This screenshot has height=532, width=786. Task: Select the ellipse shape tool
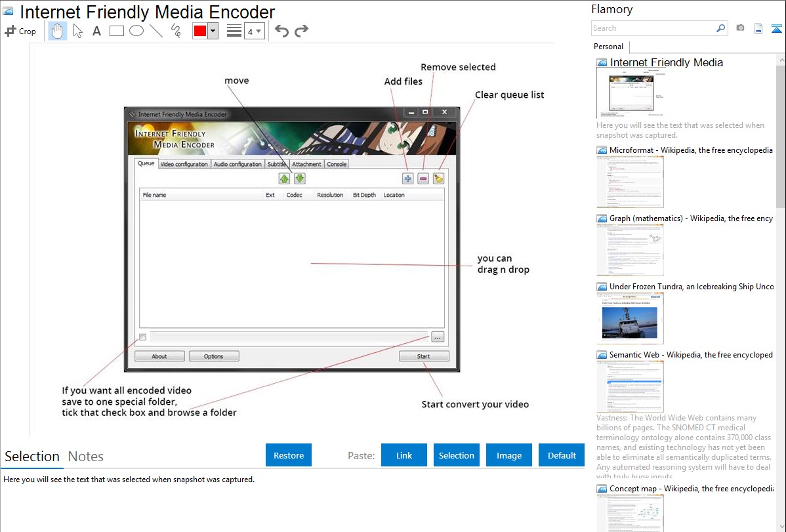[136, 31]
